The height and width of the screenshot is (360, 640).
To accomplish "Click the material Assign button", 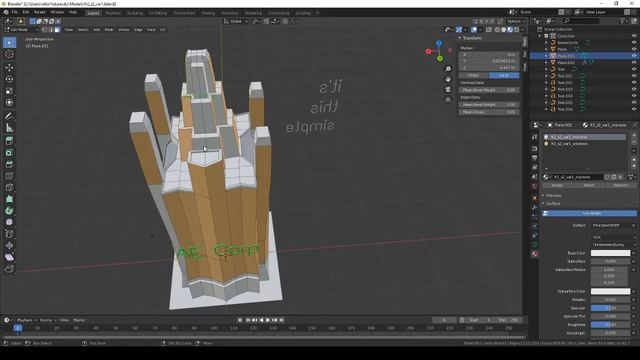I will tap(557, 185).
